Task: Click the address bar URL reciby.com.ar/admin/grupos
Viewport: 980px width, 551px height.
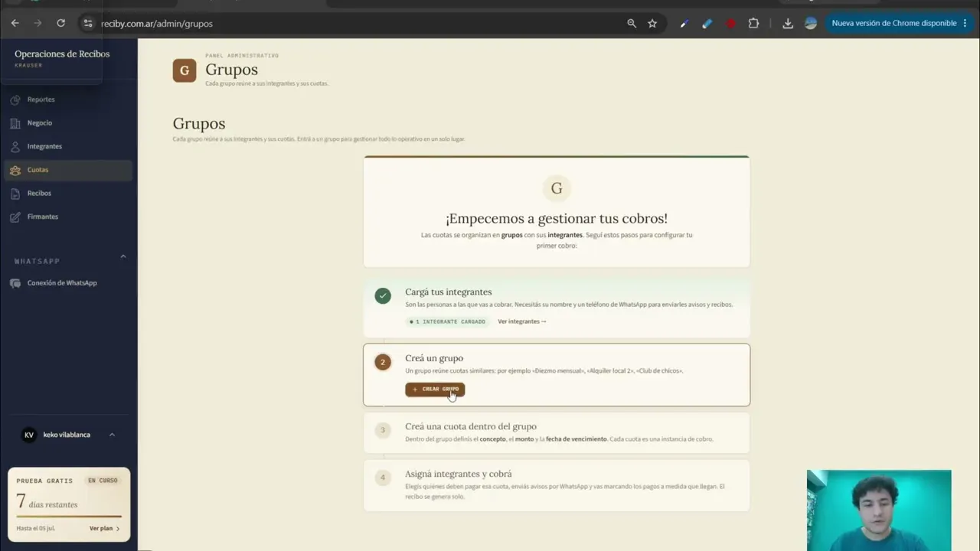Action: (157, 24)
